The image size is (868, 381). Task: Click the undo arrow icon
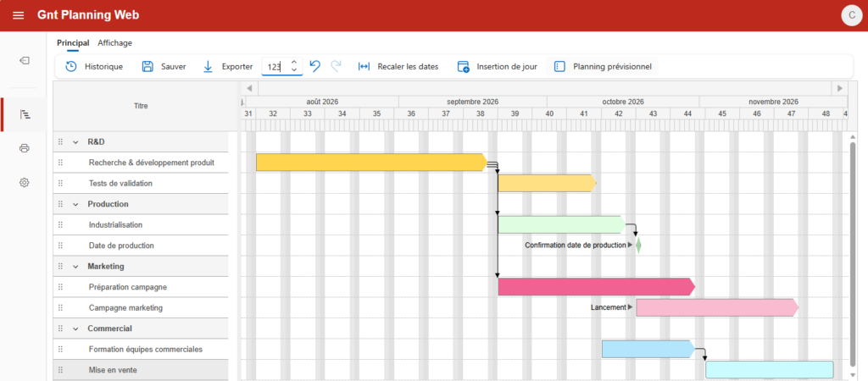click(315, 66)
